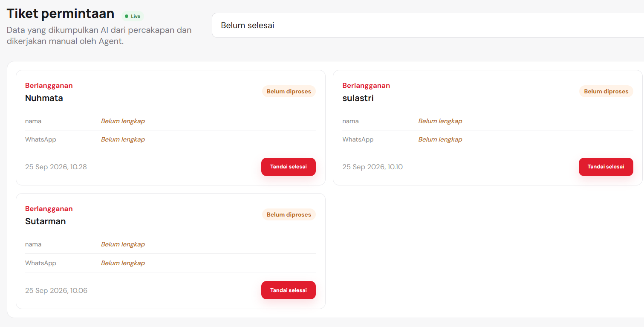The width and height of the screenshot is (644, 327).
Task: Select the Sutarman ticket name
Action: [x=45, y=221]
